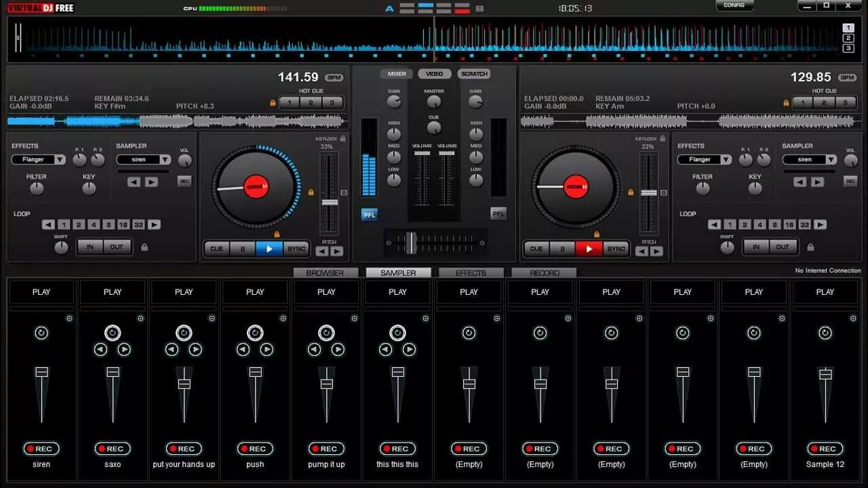The width and height of the screenshot is (868, 488).
Task: Click the left deck loop increase arrow
Action: click(x=154, y=225)
